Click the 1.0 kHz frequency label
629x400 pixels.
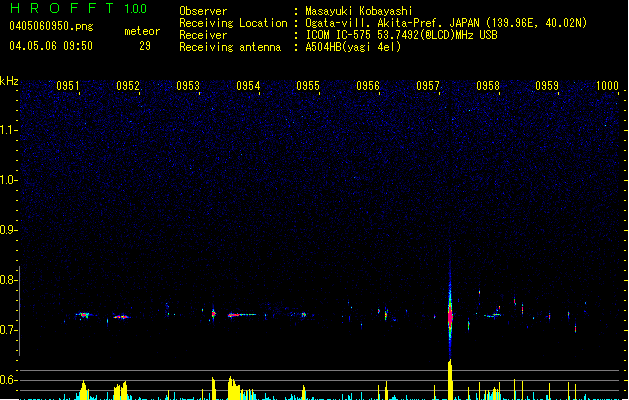click(x=8, y=180)
